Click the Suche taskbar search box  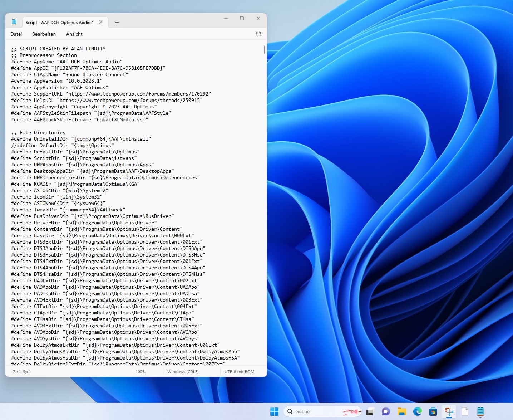(322, 411)
